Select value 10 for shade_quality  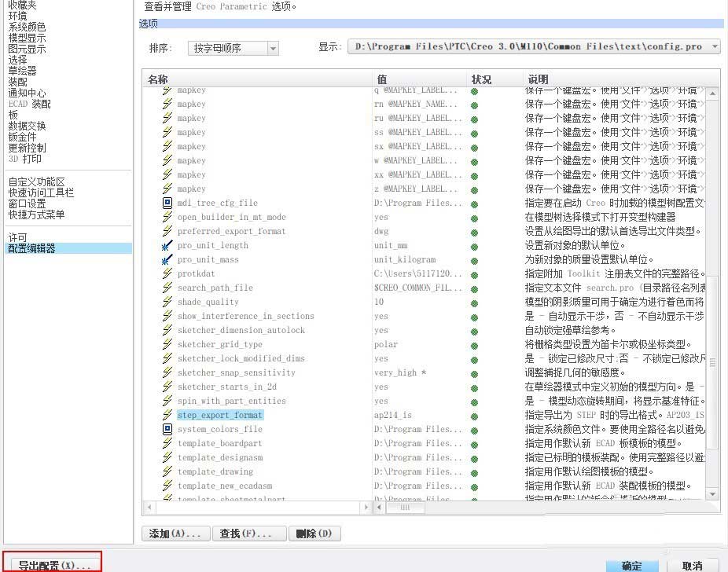tap(379, 302)
